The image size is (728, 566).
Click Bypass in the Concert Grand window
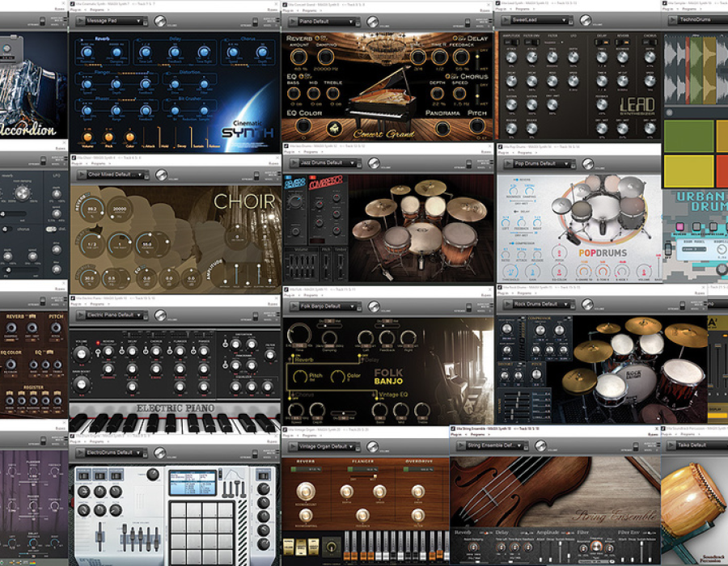click(x=485, y=11)
